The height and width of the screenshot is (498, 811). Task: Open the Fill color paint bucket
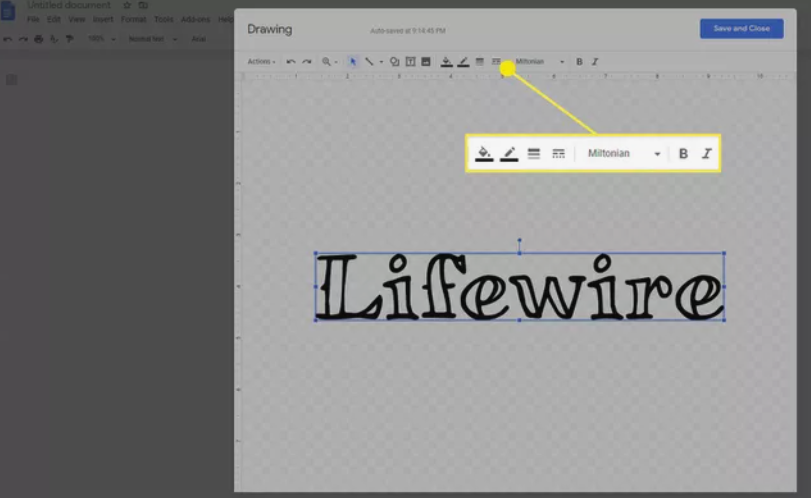coord(446,62)
